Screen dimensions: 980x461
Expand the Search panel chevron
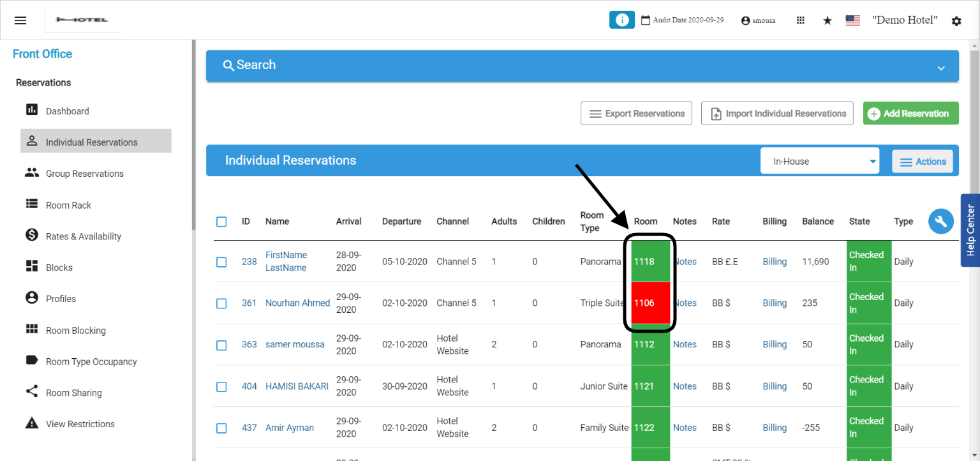click(940, 68)
